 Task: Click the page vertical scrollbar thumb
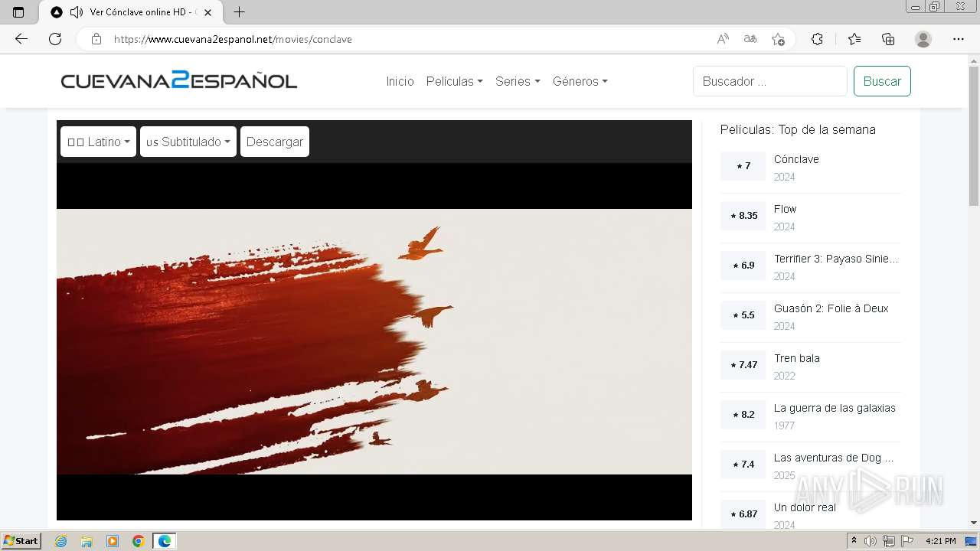point(974,135)
